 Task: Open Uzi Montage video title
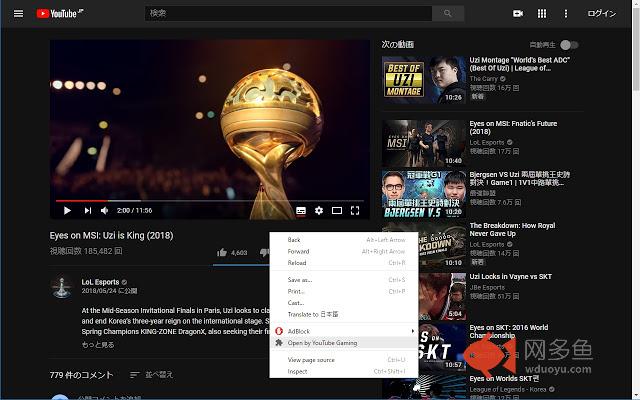519,64
